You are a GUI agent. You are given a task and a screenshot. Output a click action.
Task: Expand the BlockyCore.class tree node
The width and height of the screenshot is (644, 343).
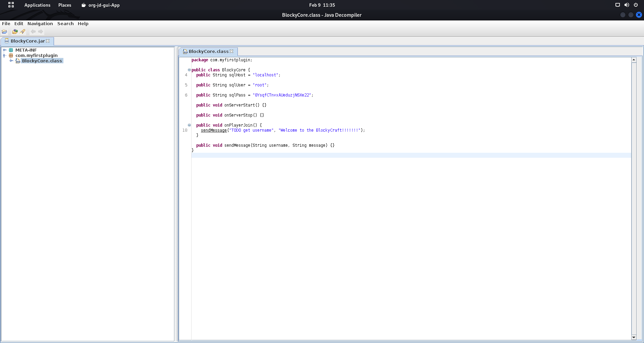[x=11, y=61]
